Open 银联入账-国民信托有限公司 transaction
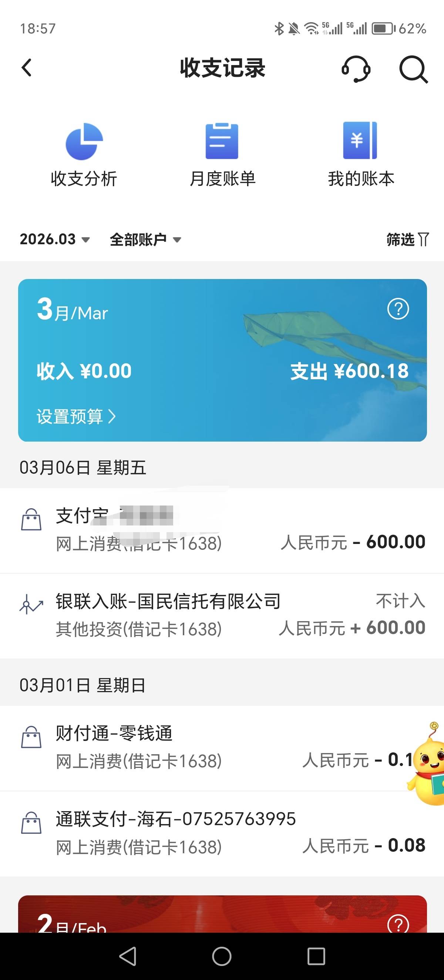Screen dimensions: 444x980 coord(222,616)
